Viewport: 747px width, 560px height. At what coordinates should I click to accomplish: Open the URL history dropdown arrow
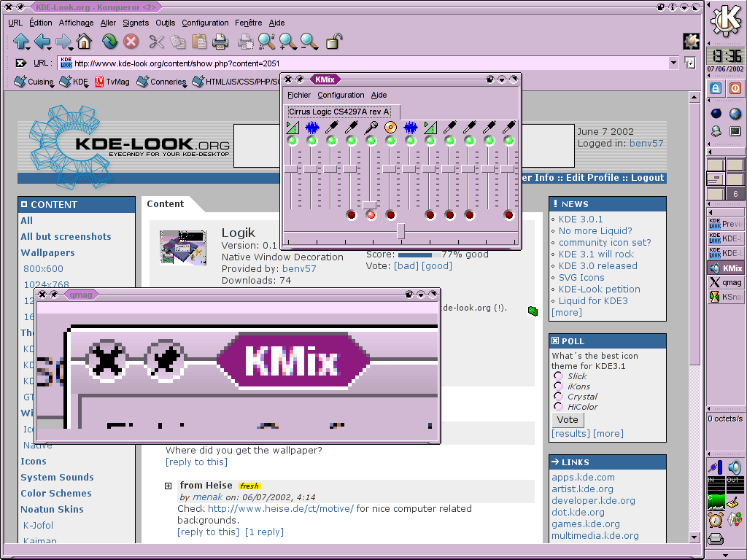click(x=673, y=63)
